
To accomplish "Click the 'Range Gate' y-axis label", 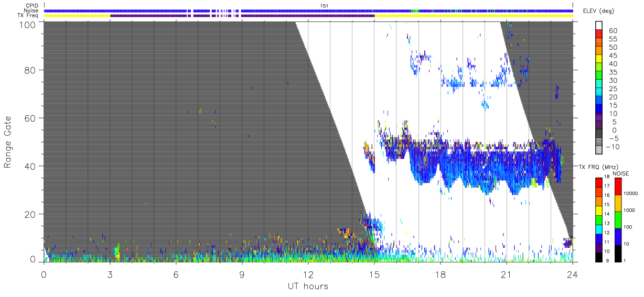I will click(8, 142).
